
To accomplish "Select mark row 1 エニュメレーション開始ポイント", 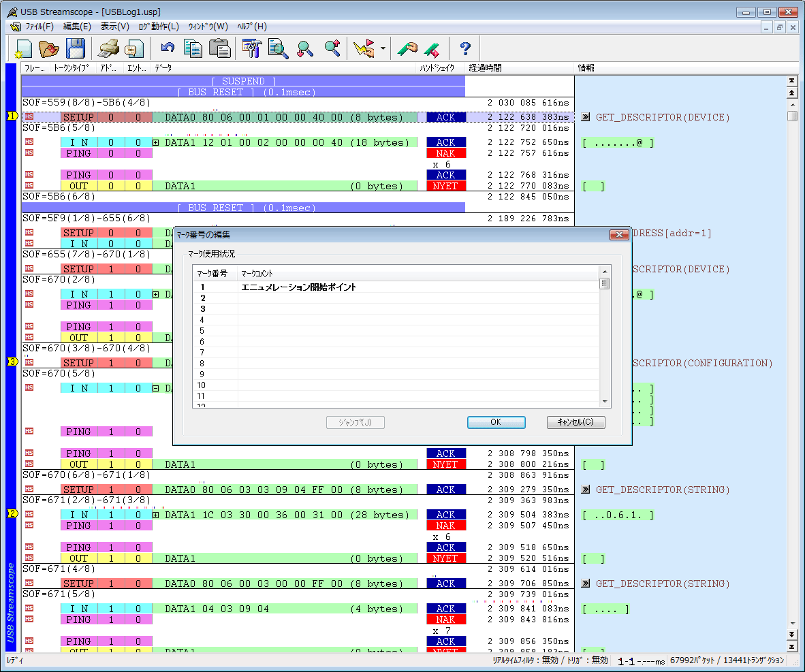I will click(395, 287).
